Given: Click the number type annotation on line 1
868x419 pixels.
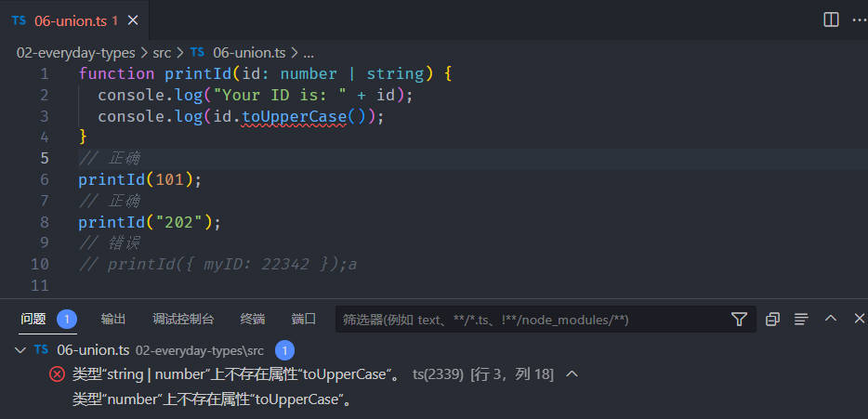Looking at the screenshot, I should tap(309, 74).
